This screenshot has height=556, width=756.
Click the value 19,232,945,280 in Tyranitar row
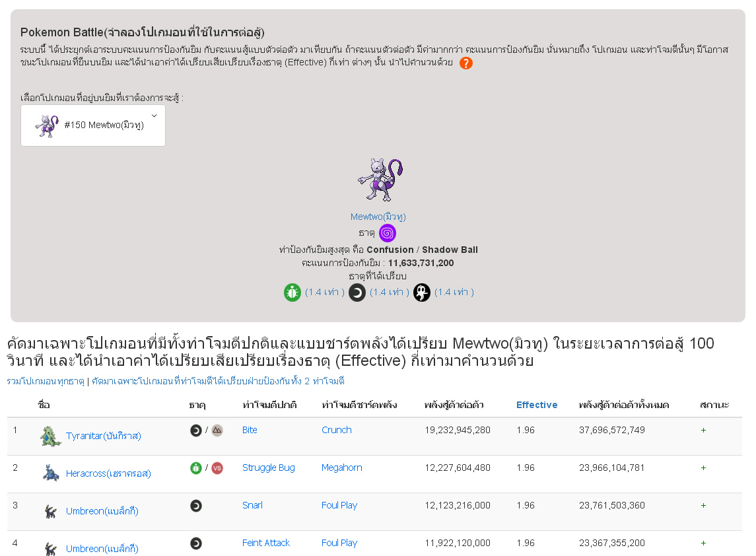coord(458,430)
